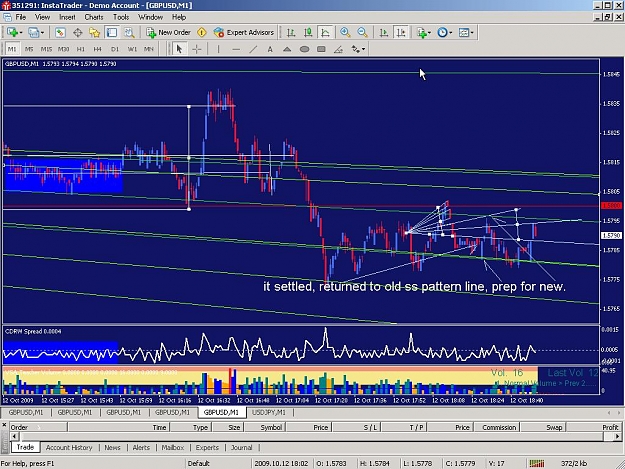Screen dimensions: 625x469
Task: Click the Profiles icon
Action: [x=33, y=33]
